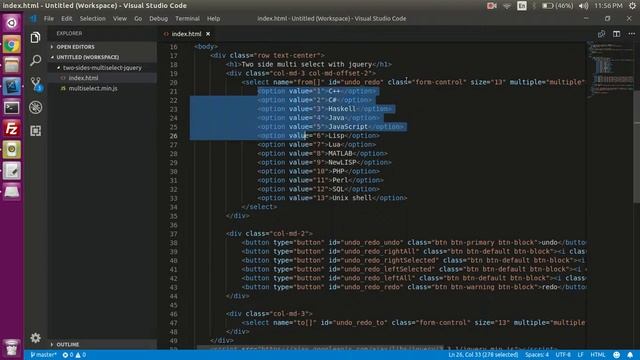Image resolution: width=640 pixels, height=360 pixels.
Task: Open the Manage gear in activity bar
Action: (36, 338)
